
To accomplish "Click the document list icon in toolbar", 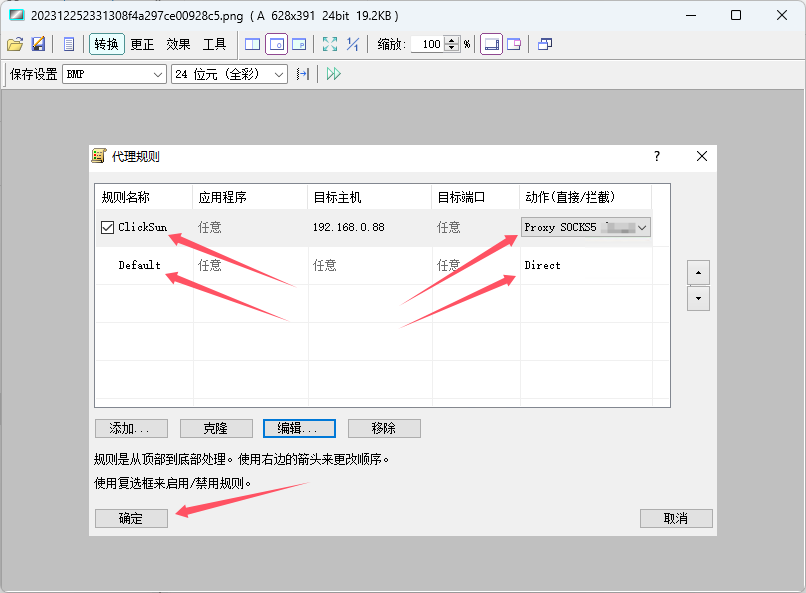I will pos(69,44).
